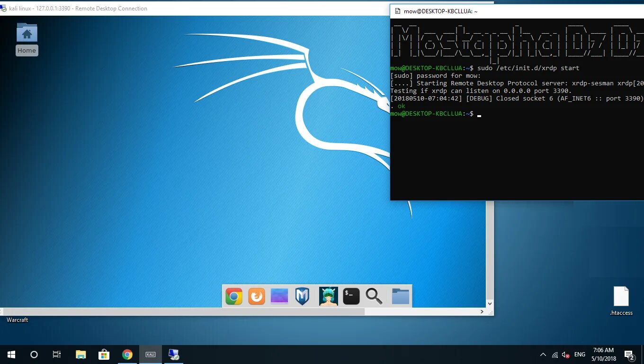Launch Firefox from the Kali dock
Screen dimensions: 644x364
257,296
